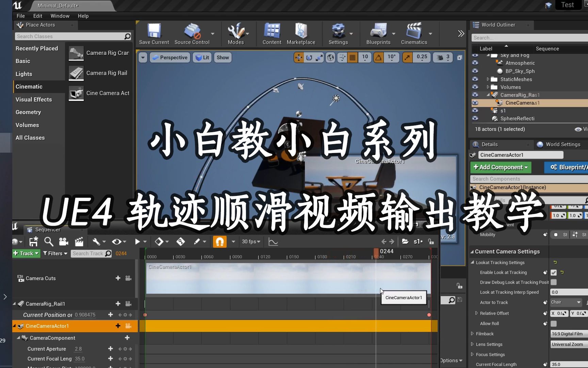
Task: Toggle Enable Look at Tracking checkbox
Action: (554, 273)
